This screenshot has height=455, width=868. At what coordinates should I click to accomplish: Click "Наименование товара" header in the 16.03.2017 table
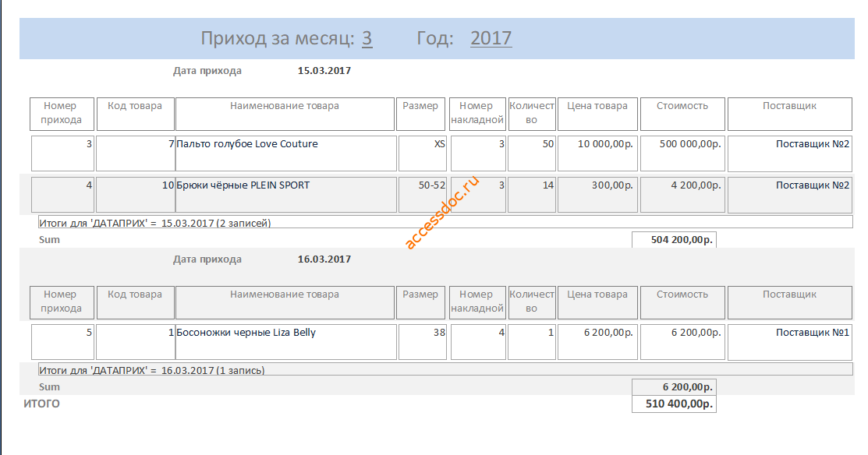(285, 302)
